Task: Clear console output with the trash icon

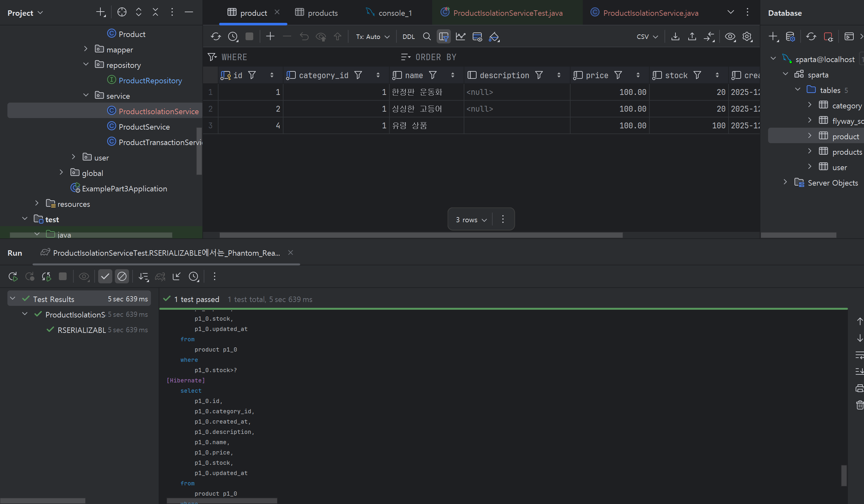Action: point(859,405)
